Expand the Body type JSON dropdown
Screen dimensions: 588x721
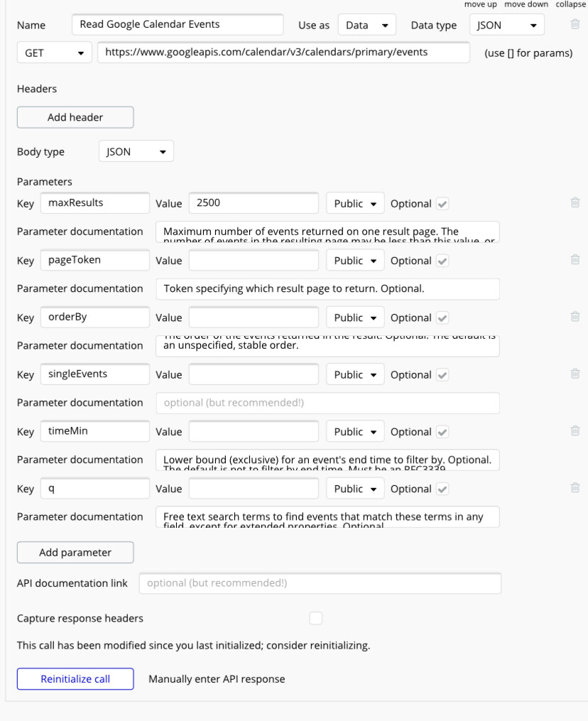[136, 152]
